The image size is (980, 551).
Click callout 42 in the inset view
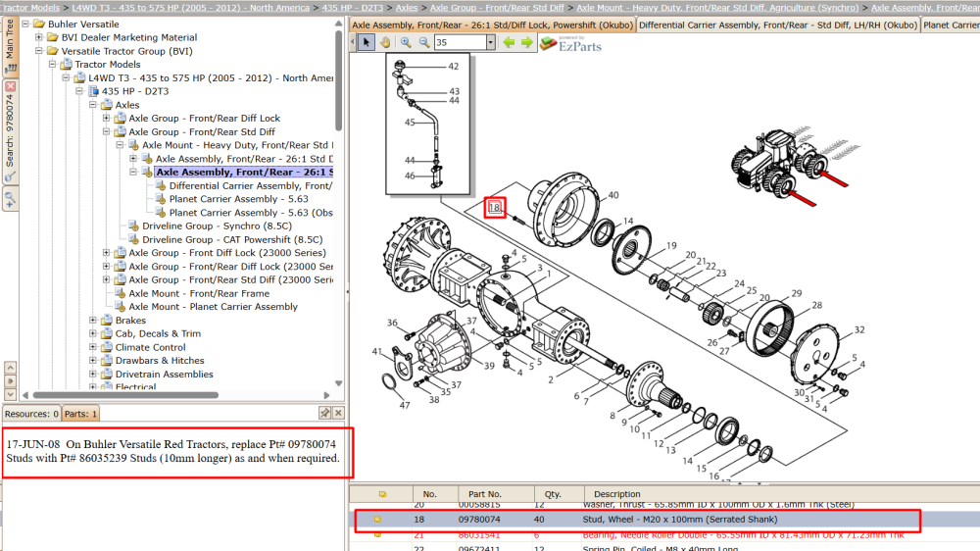pyautogui.click(x=453, y=67)
